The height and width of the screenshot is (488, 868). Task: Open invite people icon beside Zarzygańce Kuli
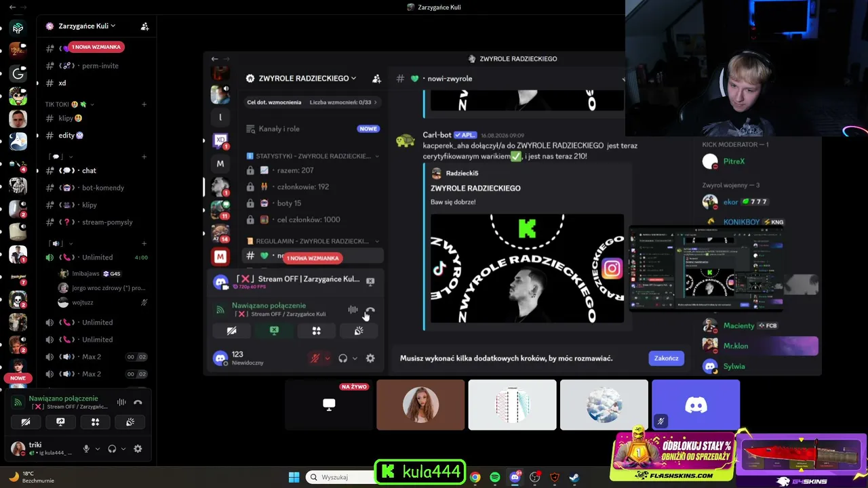[144, 26]
